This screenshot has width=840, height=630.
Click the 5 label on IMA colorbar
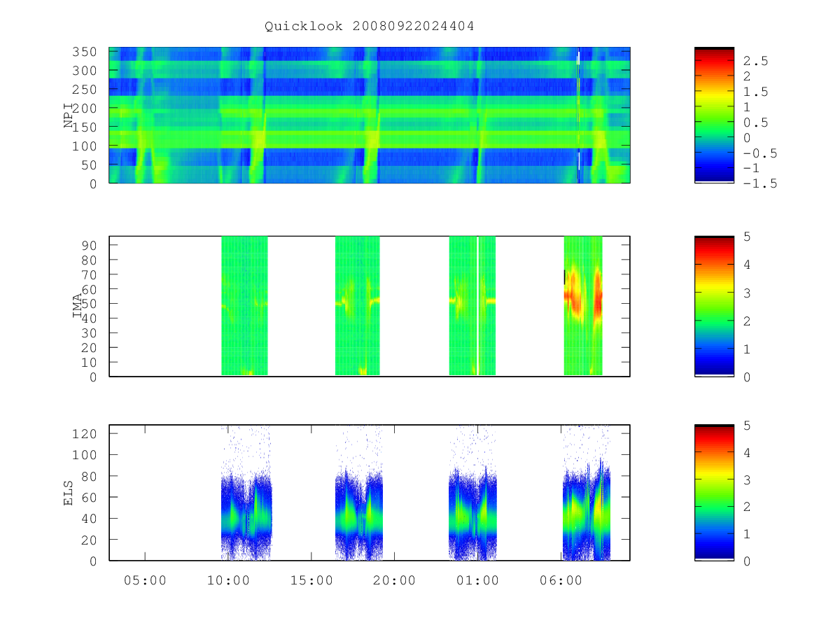pos(747,237)
